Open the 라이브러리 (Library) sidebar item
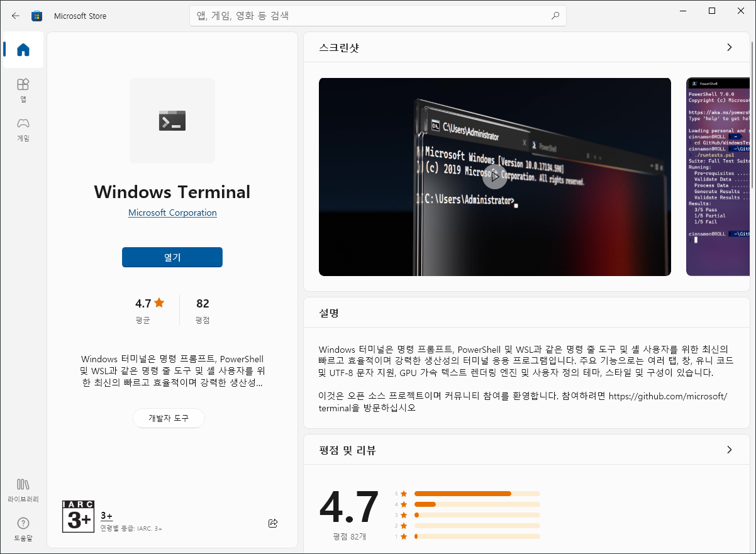Viewport: 756px width, 554px height. tap(23, 490)
